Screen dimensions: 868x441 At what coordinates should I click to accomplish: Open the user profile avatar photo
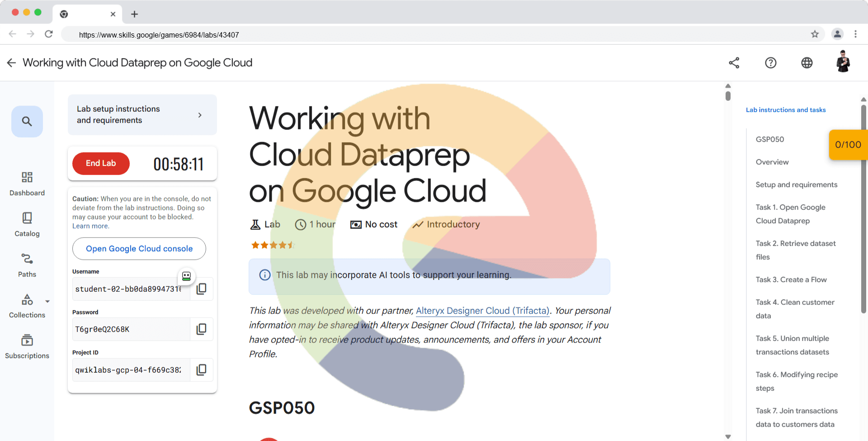click(x=843, y=62)
